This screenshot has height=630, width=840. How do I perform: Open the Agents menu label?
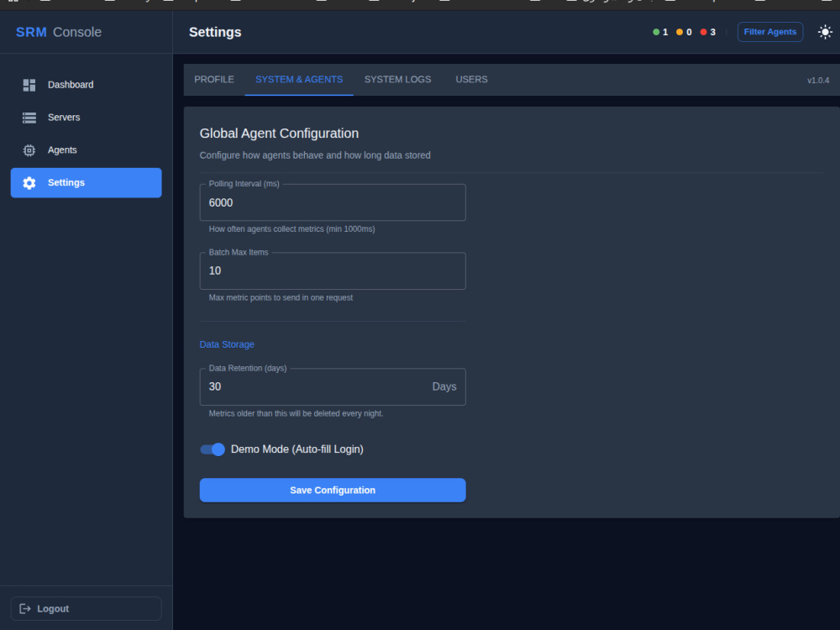(x=62, y=150)
